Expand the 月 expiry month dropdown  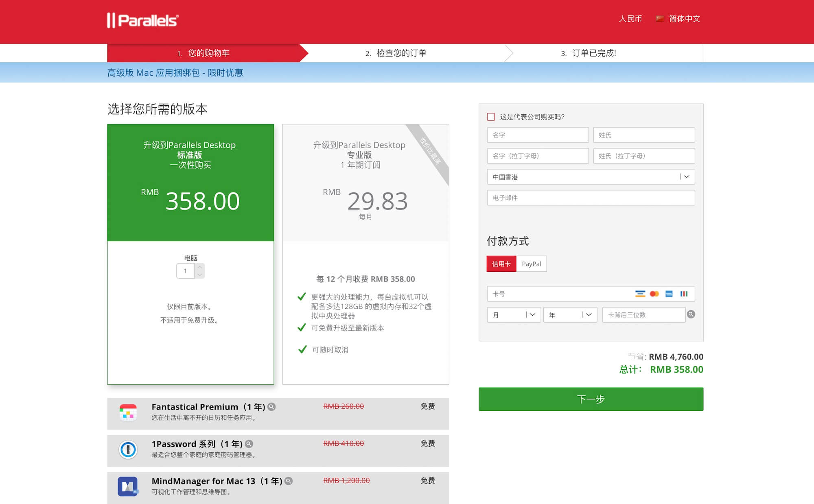[514, 314]
